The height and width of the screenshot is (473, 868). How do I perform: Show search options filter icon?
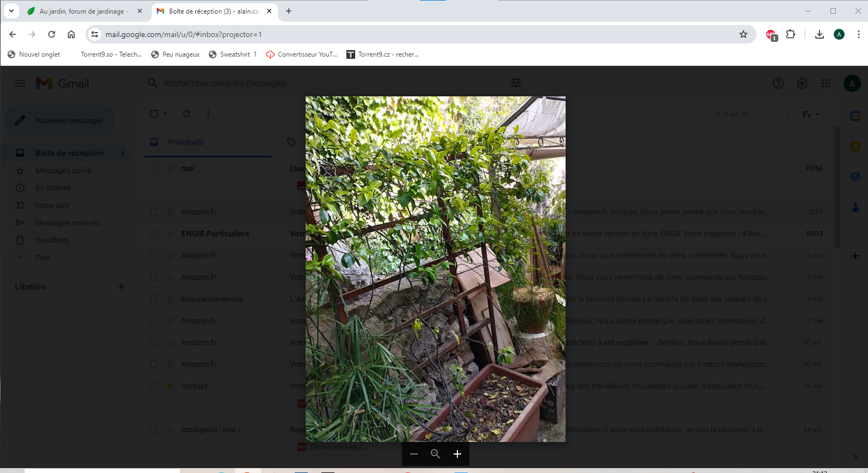(516, 83)
